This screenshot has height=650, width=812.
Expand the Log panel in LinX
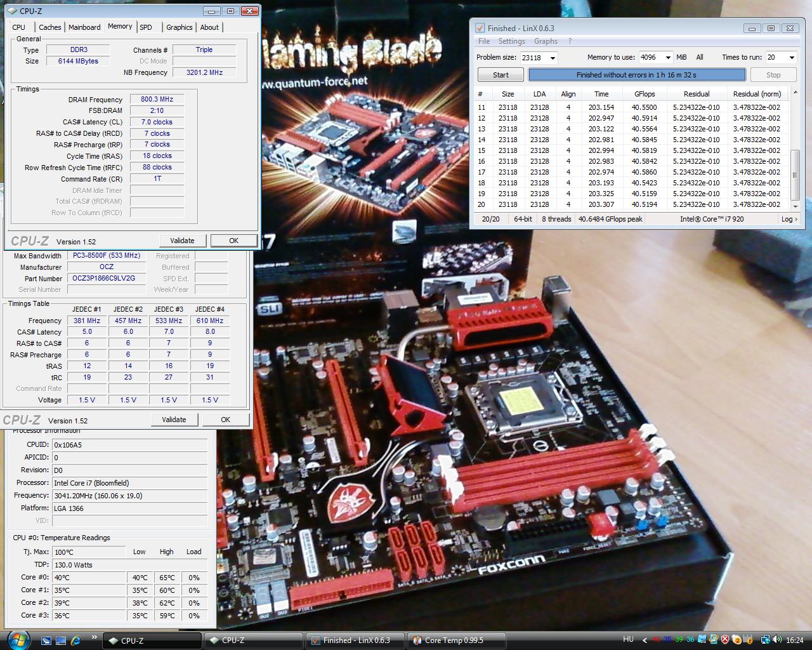[789, 219]
